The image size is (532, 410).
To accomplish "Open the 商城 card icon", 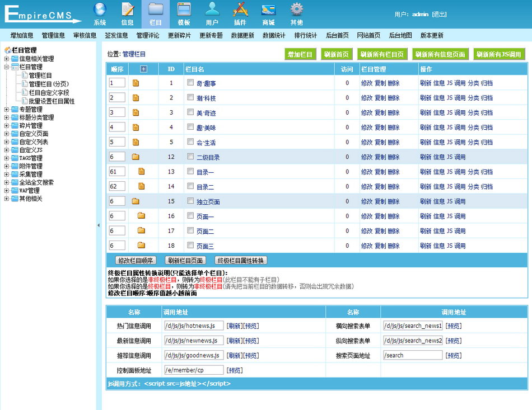I will tap(268, 10).
